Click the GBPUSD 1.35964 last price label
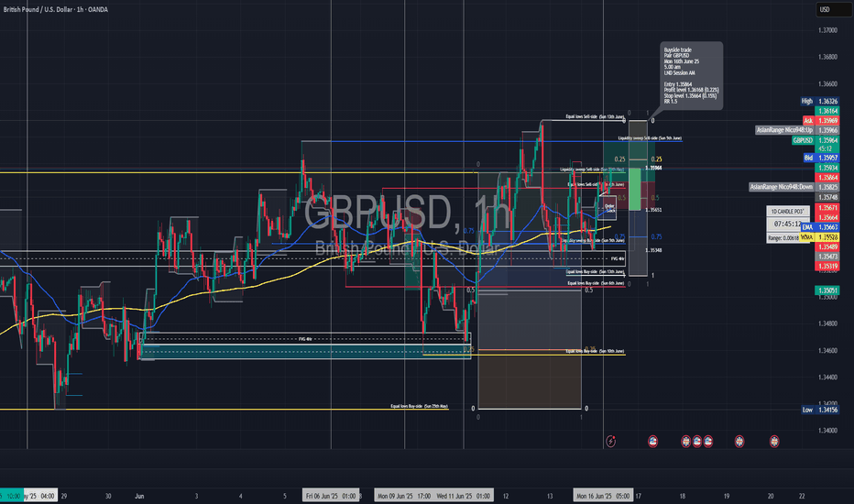Image resolution: width=854 pixels, height=504 pixels. coord(816,140)
